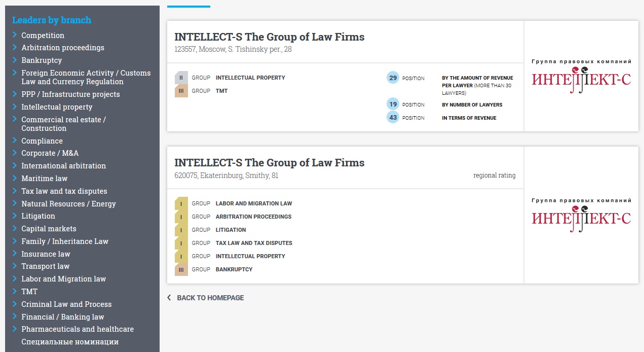Open Natural Resources / Energy link
Viewport: 644px width, 352px height.
68,204
